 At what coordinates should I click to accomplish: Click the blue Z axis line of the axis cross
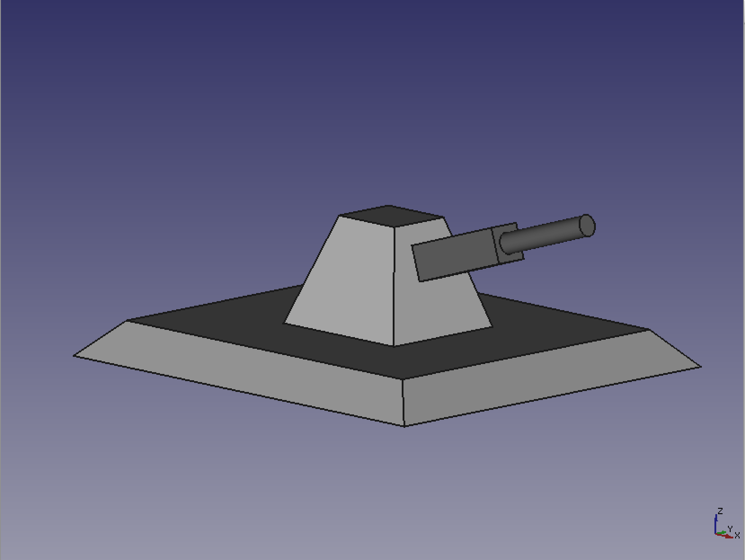pos(715,524)
